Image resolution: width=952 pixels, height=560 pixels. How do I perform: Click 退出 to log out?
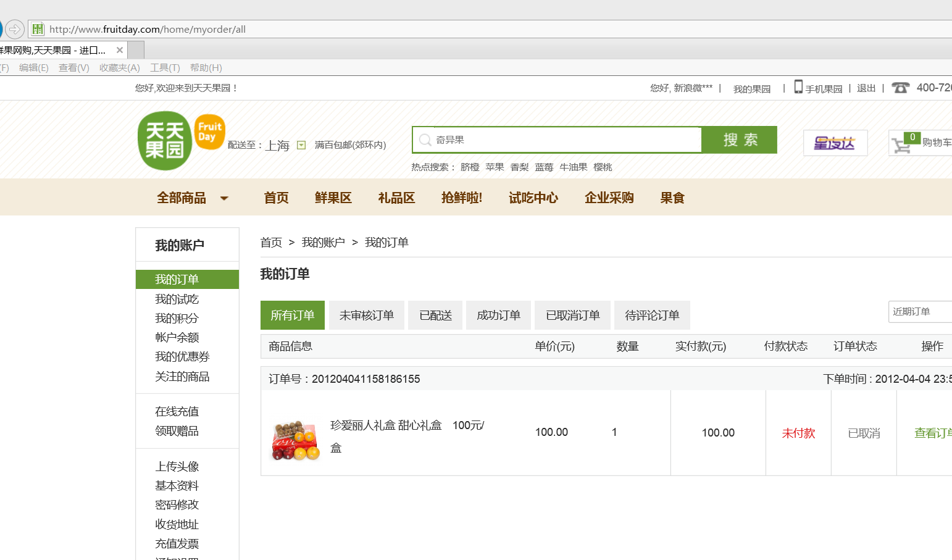(x=866, y=88)
